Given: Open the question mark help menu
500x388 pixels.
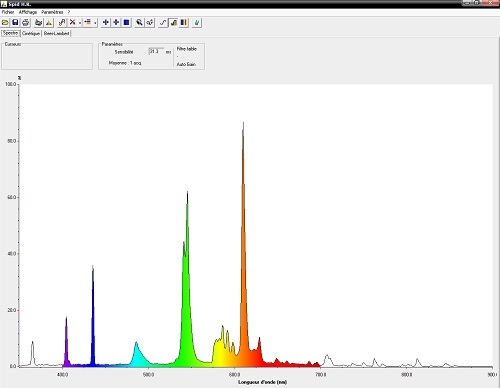Looking at the screenshot, I should tap(69, 12).
